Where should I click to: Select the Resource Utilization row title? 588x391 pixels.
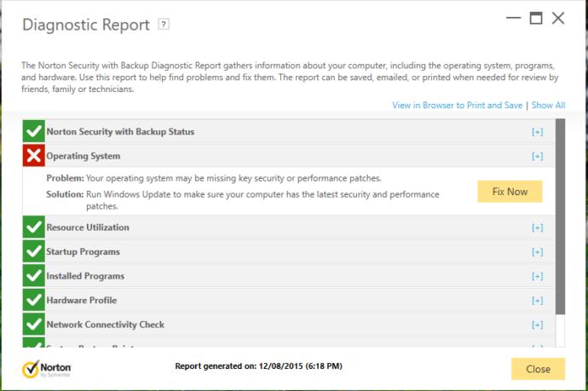pos(88,227)
